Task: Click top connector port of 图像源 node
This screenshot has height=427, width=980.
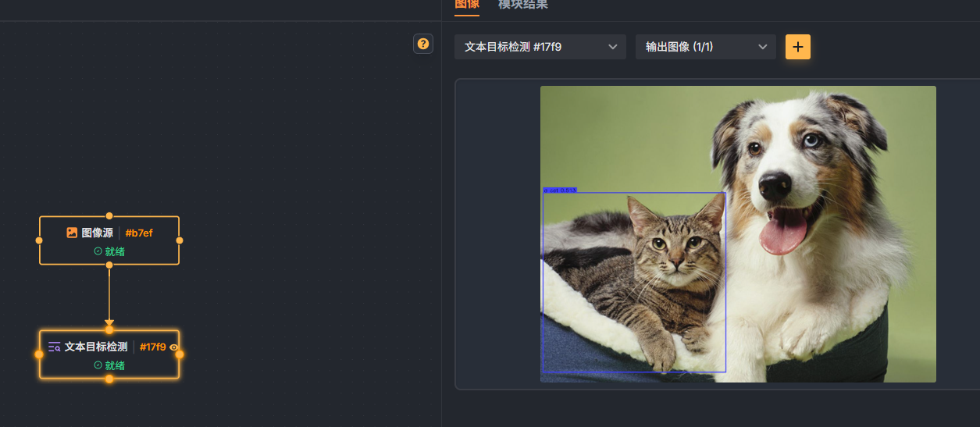Action: coord(109,215)
